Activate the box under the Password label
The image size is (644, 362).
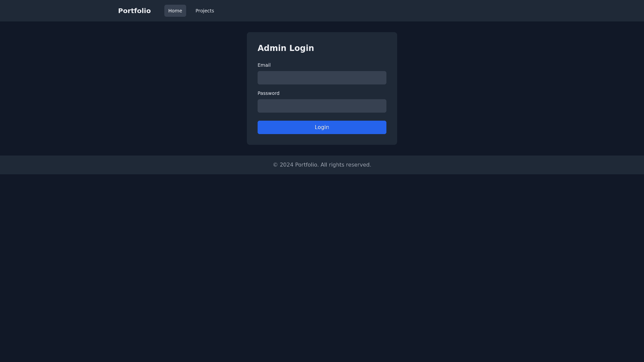pos(322,106)
